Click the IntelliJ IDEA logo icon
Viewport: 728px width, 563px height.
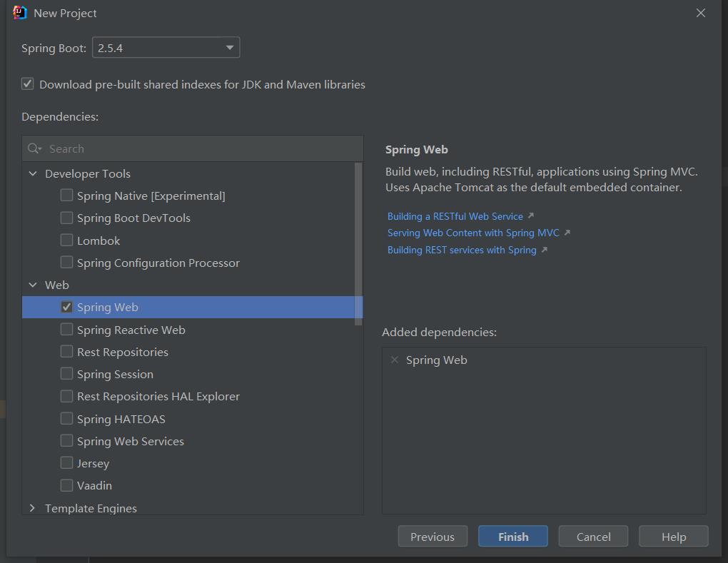pos(20,13)
